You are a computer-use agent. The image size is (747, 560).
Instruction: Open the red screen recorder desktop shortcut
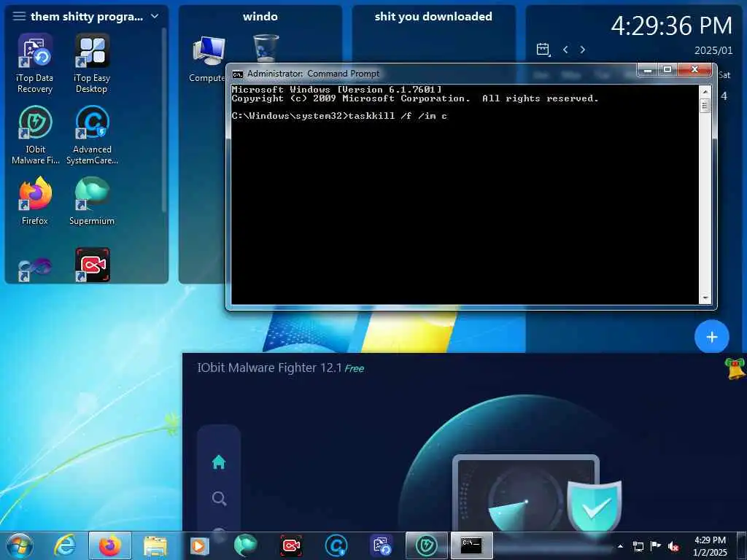(93, 264)
